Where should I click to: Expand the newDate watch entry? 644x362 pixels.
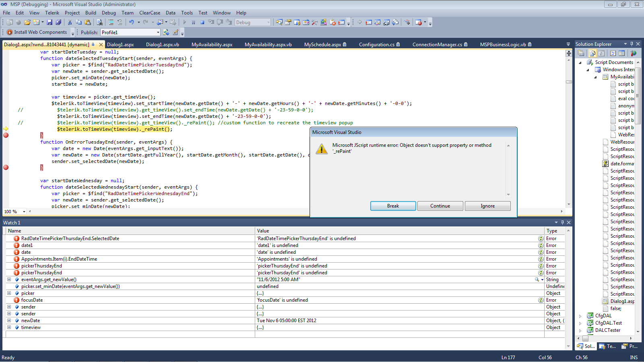pyautogui.click(x=9, y=321)
